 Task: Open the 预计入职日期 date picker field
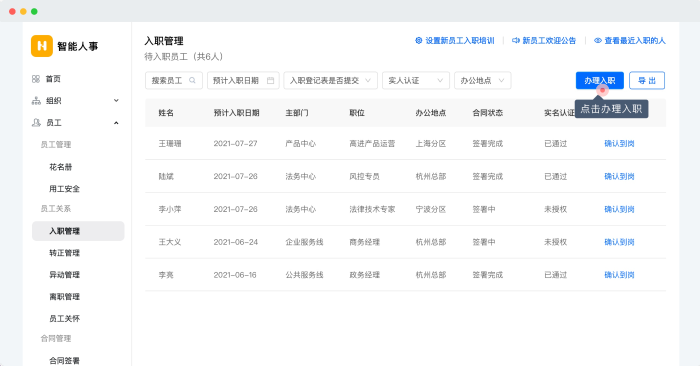click(x=243, y=80)
